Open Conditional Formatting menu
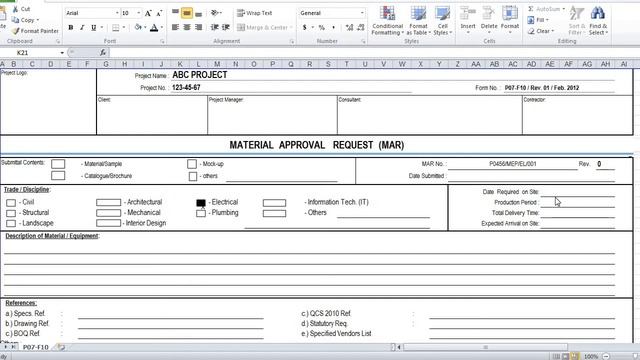Viewport: 640px width, 360px height. point(387,20)
